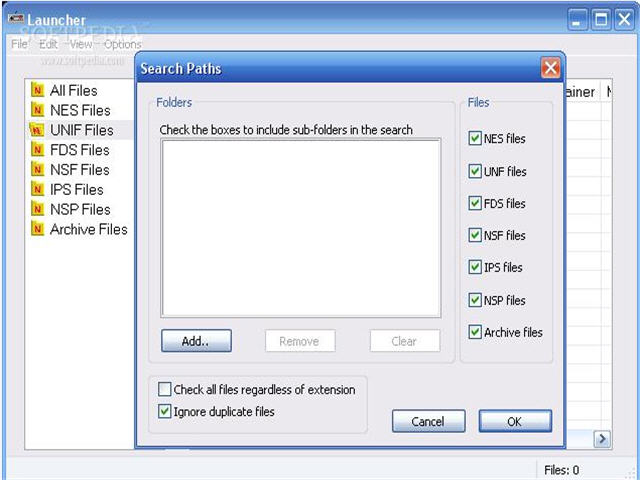Select FDS Files in the tree
The image size is (640, 480).
pyautogui.click(x=80, y=150)
